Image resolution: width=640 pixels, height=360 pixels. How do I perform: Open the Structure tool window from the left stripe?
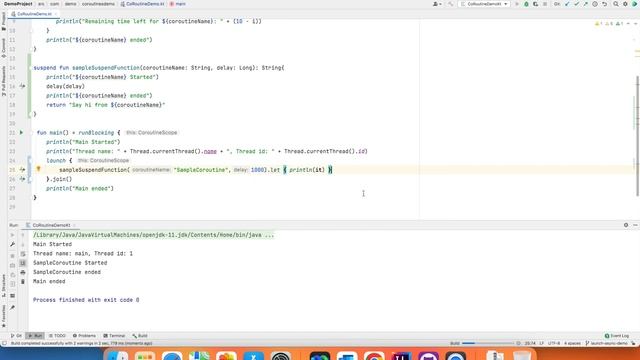pos(4,286)
